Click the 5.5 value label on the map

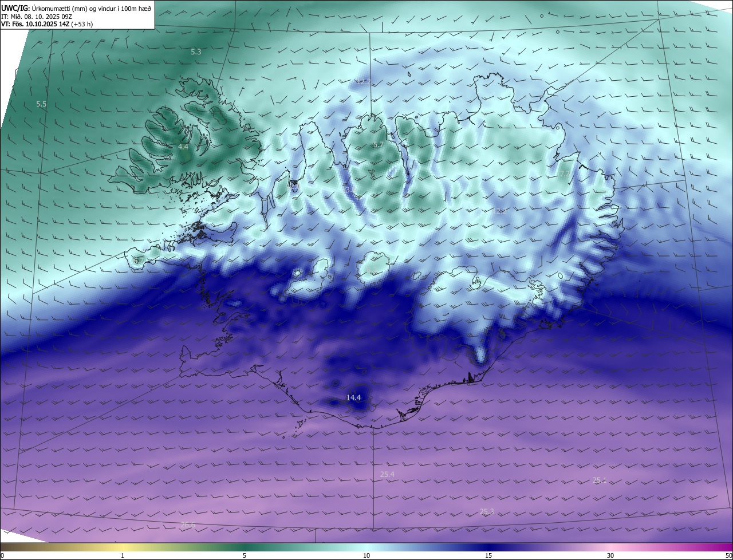41,104
